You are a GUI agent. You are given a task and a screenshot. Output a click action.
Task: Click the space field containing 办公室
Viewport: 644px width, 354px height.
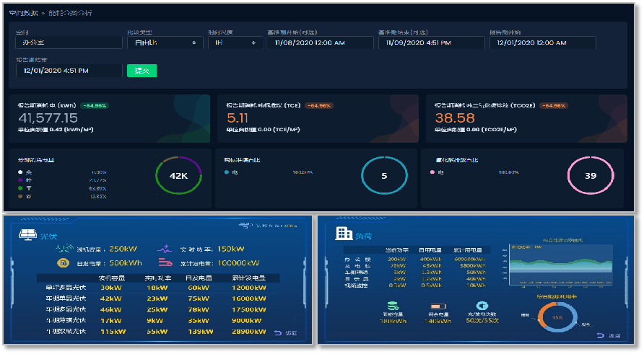click(69, 43)
